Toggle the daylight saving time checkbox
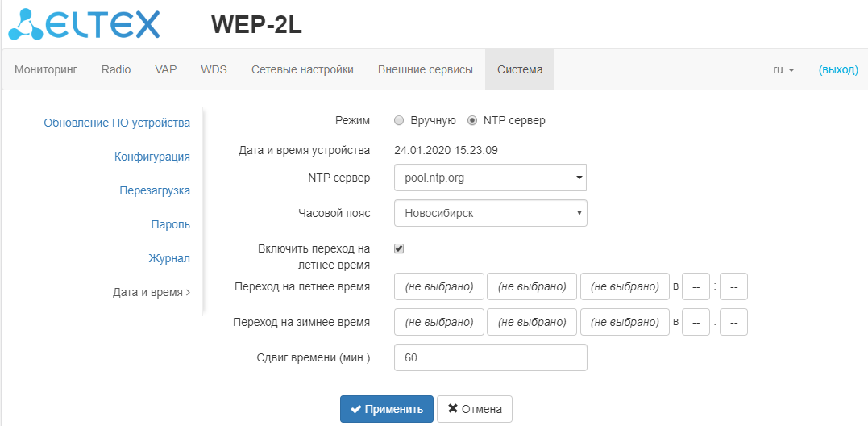Screen dimensions: 868x426 point(399,248)
